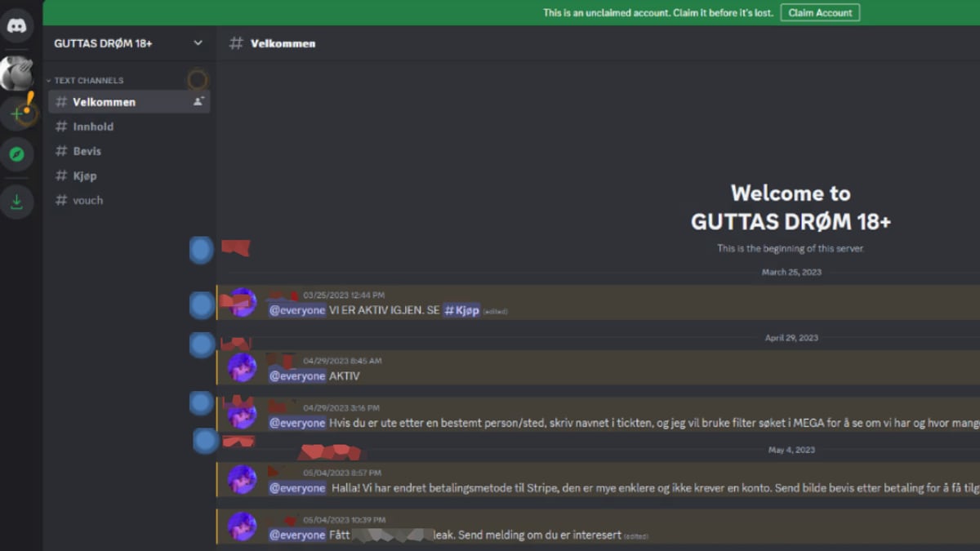This screenshot has height=551, width=980.
Task: Click the Download Apps arrow icon
Action: (16, 202)
